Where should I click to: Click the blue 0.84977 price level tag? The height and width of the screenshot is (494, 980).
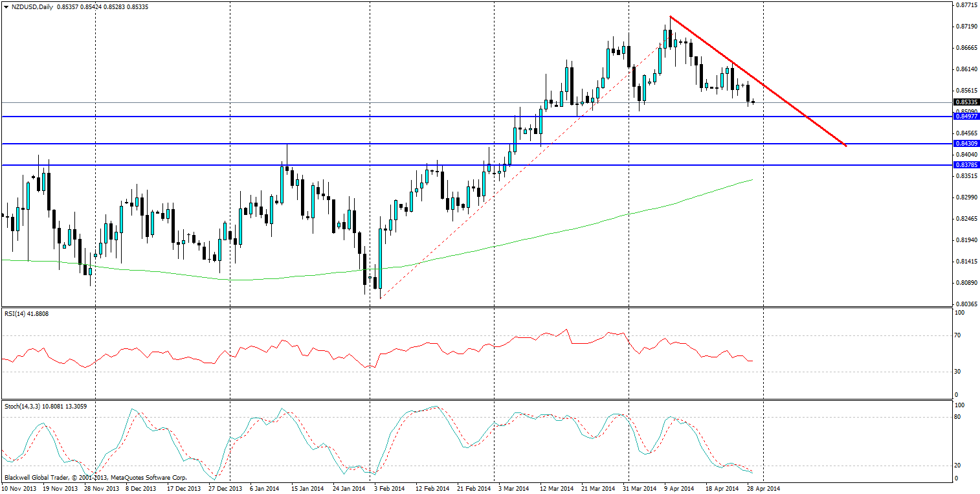966,116
